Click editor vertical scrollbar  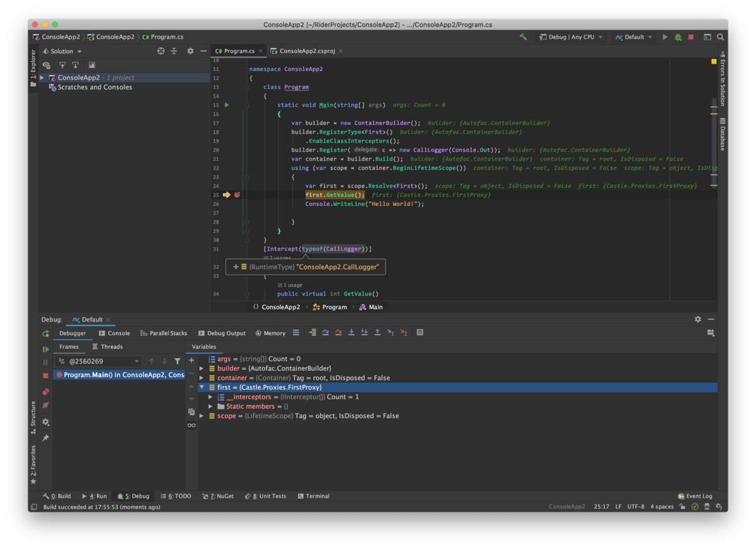[x=714, y=142]
